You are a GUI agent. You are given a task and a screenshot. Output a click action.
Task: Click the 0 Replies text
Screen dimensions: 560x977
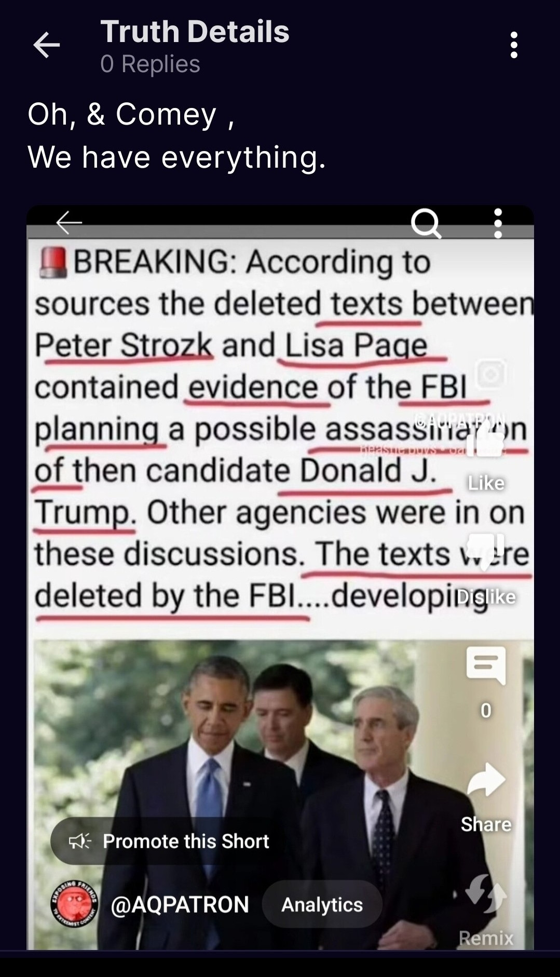pyautogui.click(x=150, y=64)
